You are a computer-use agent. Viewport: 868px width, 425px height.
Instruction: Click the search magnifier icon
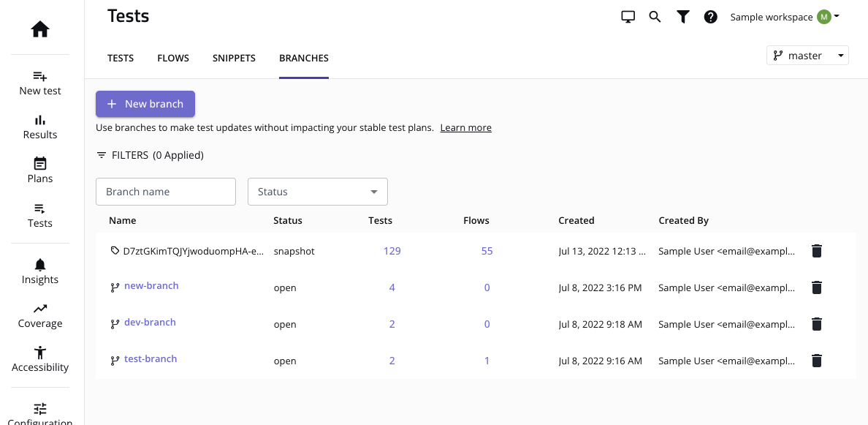[655, 17]
